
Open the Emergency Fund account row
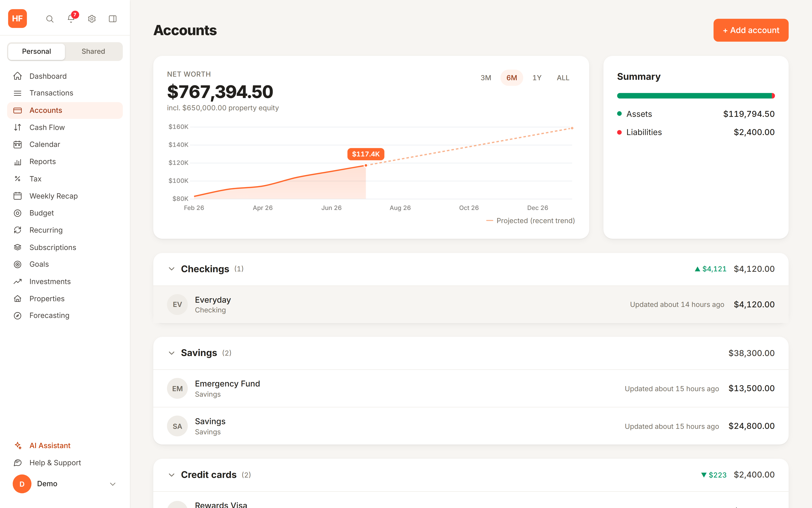pyautogui.click(x=471, y=388)
